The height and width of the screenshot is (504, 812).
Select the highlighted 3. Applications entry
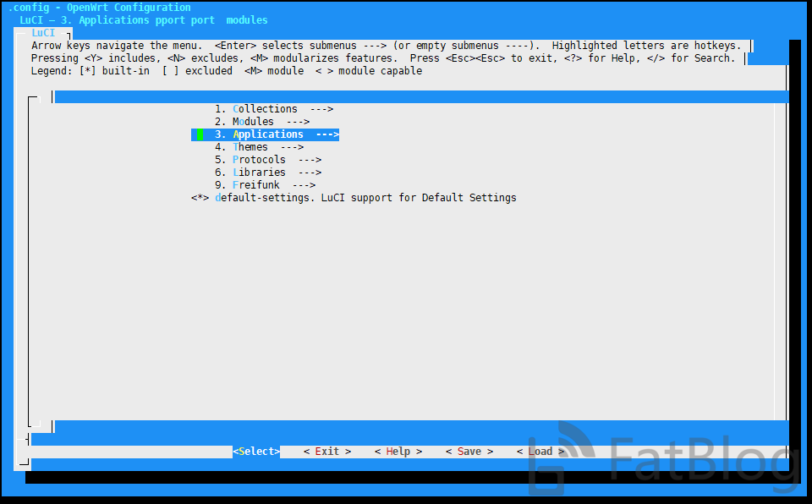click(x=265, y=134)
